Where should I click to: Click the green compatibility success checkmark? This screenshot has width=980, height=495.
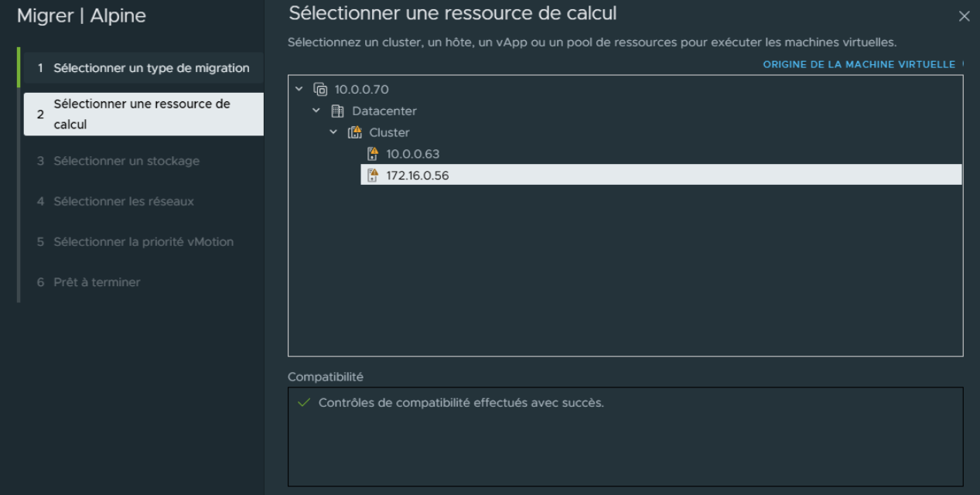(x=304, y=403)
